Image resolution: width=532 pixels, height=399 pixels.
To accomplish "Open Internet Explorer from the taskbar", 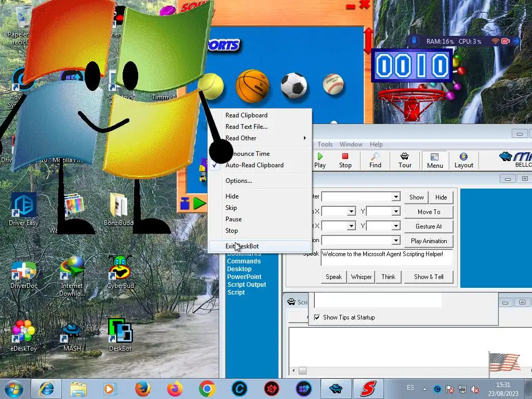I will [x=46, y=389].
